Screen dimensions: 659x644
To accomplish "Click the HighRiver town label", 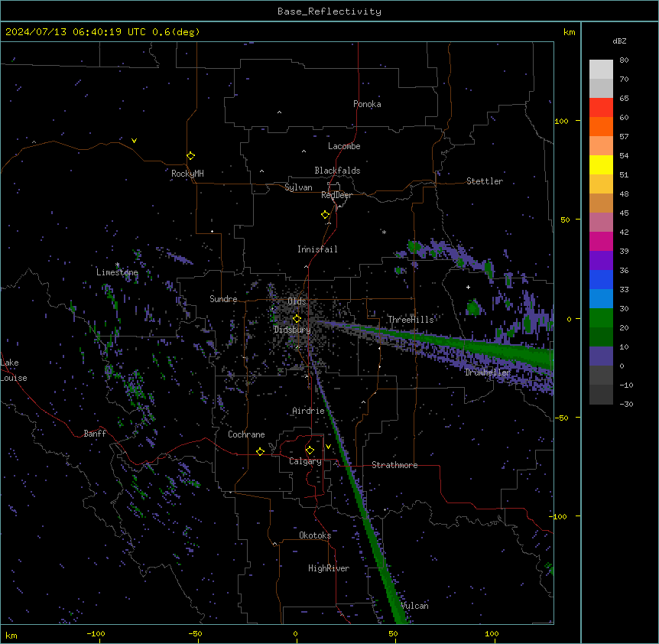I will [x=329, y=568].
